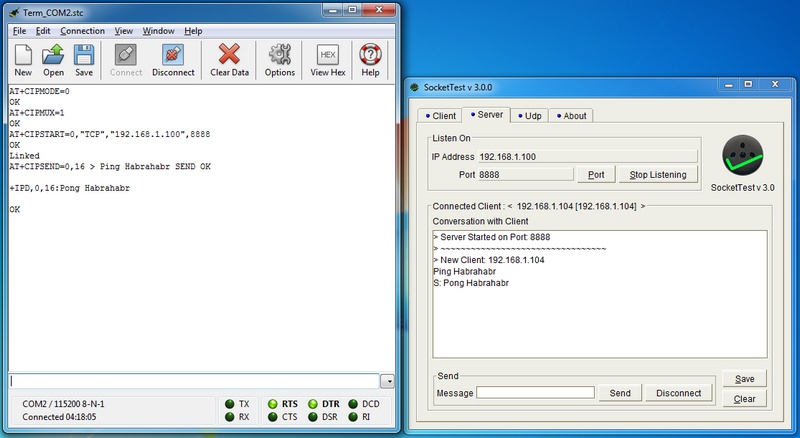Image resolution: width=800 pixels, height=438 pixels.
Task: Click the terminal command input box
Action: pos(194,381)
